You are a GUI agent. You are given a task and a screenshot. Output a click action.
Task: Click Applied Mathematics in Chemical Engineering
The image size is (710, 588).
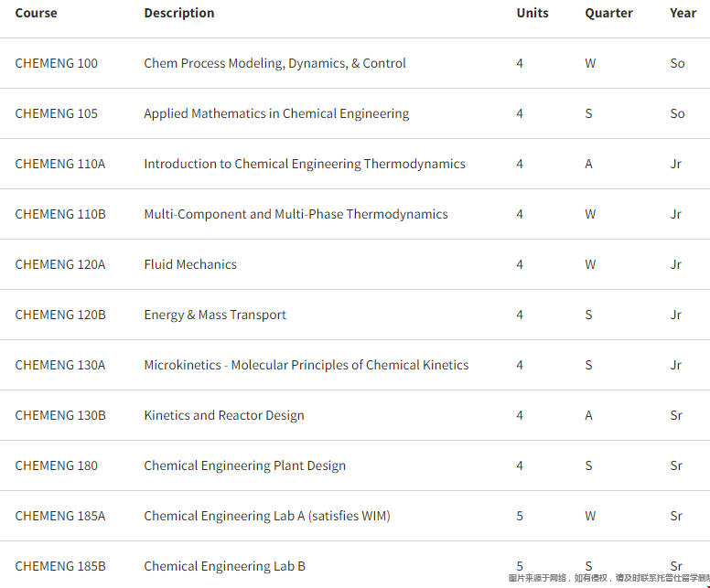click(x=276, y=113)
